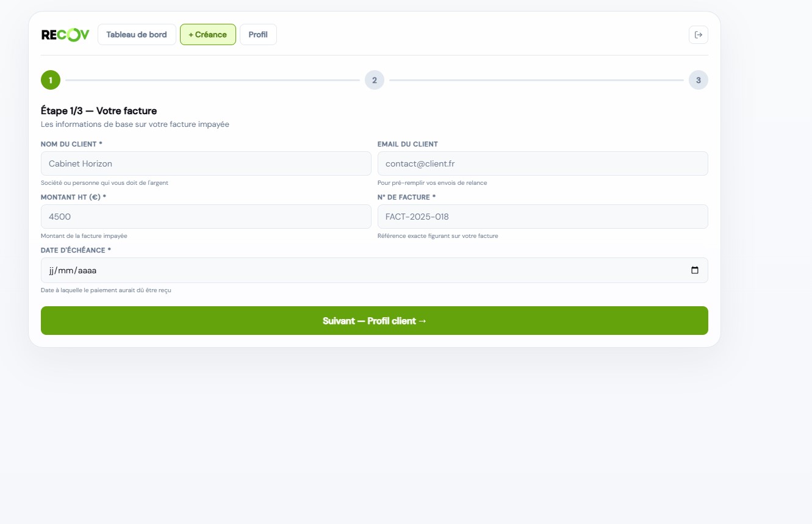Click progress line between steps 2 and 3
The image size is (812, 524).
click(536, 80)
